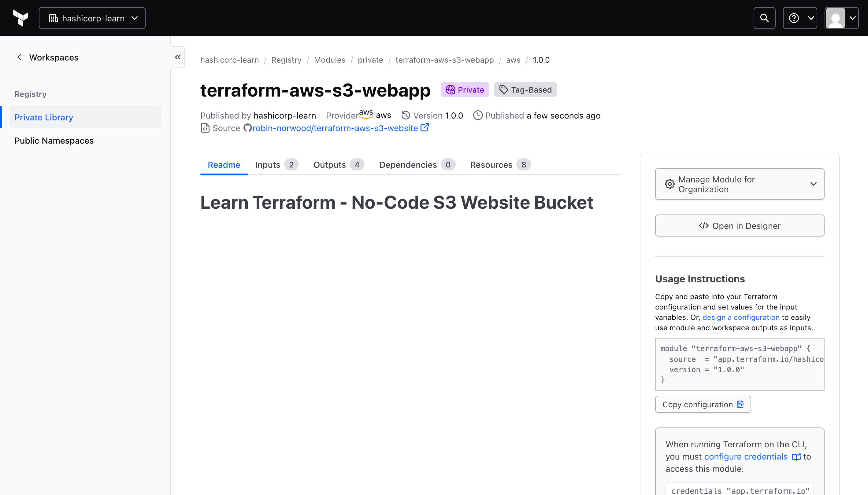
Task: Select Public Namespaces in the sidebar
Action: point(54,141)
